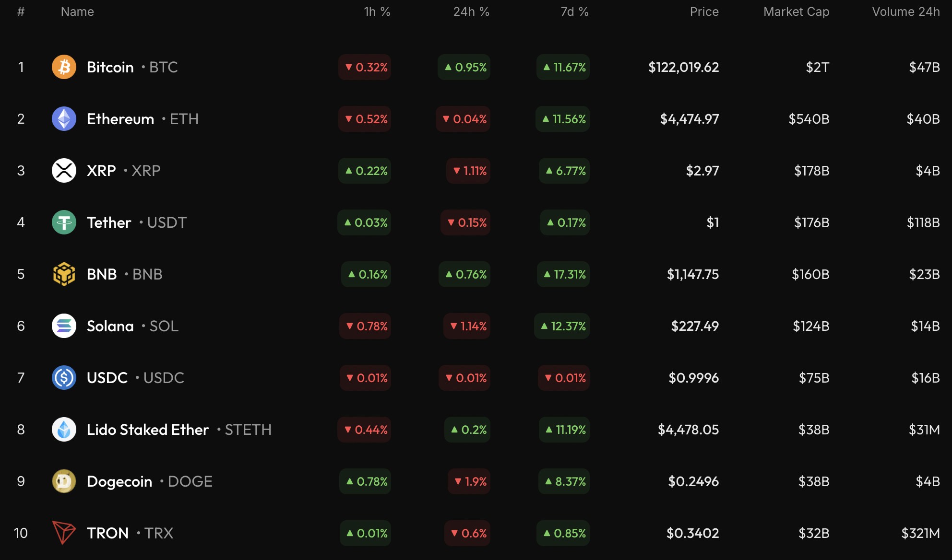Sort by the Name column header
Viewport: 952px width, 560px height.
click(77, 12)
